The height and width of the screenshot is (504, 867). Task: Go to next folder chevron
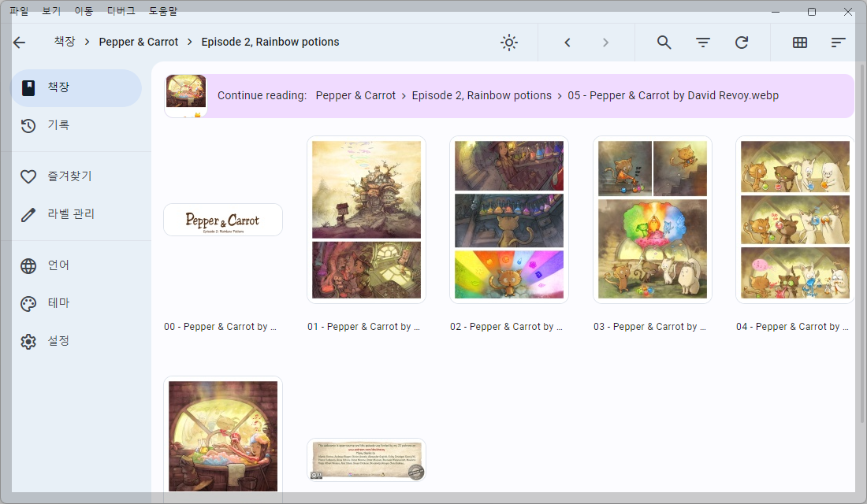[605, 43]
